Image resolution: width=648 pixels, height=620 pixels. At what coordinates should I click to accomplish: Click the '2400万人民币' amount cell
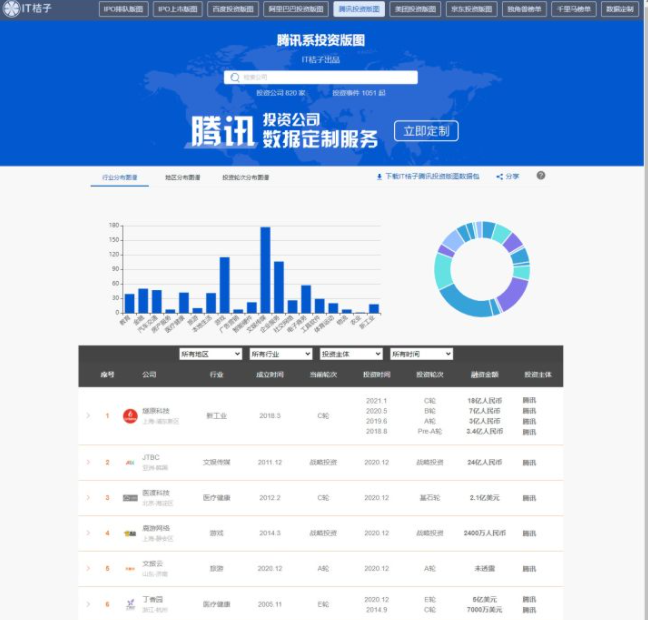click(485, 533)
